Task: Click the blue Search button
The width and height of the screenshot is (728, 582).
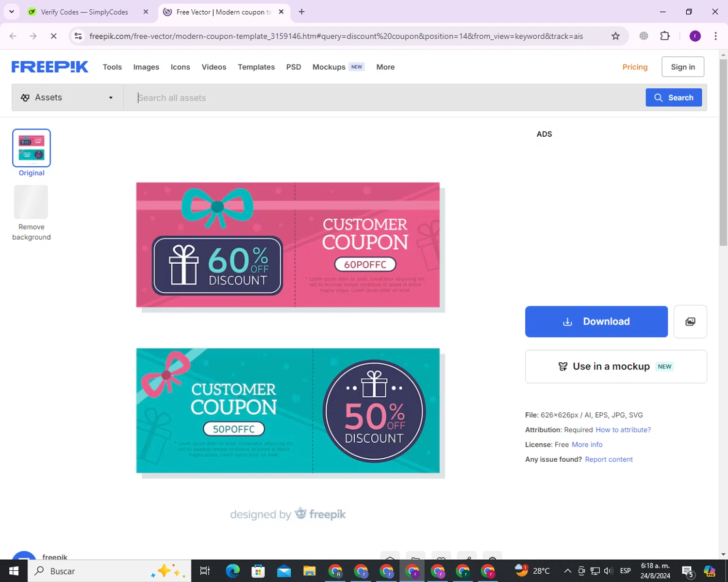Action: tap(674, 97)
